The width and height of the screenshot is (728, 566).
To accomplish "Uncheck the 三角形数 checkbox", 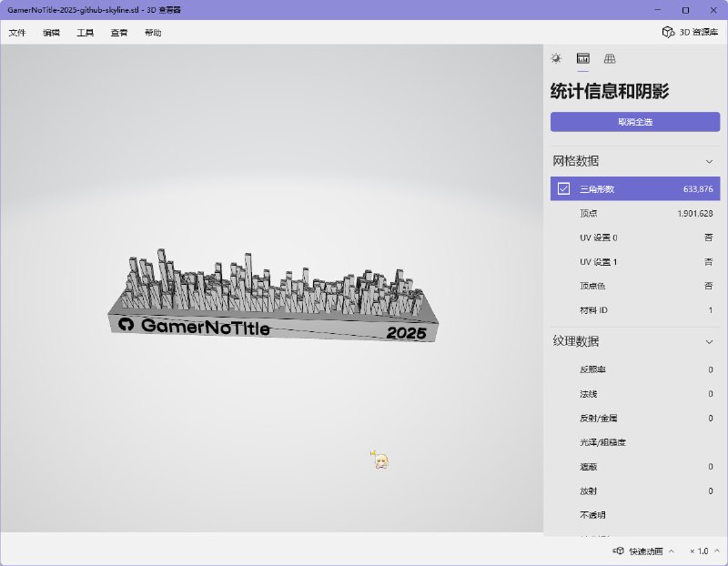I will point(564,188).
